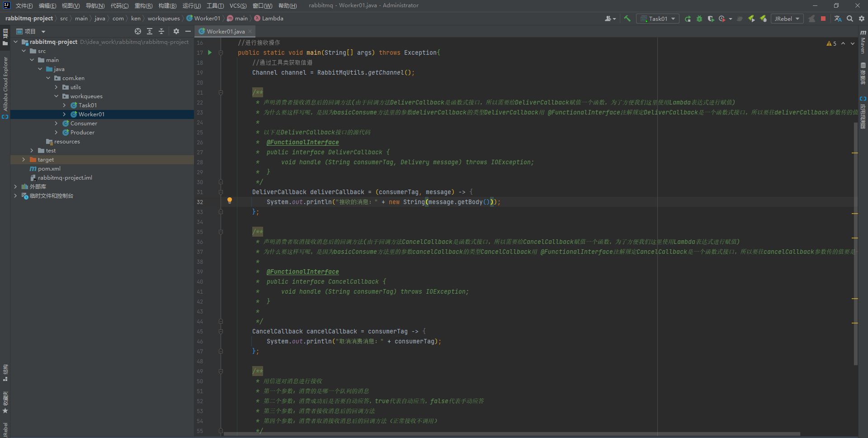Screen dimensions: 868x438
Task: Collapse the workqueues package
Action: (x=56, y=96)
